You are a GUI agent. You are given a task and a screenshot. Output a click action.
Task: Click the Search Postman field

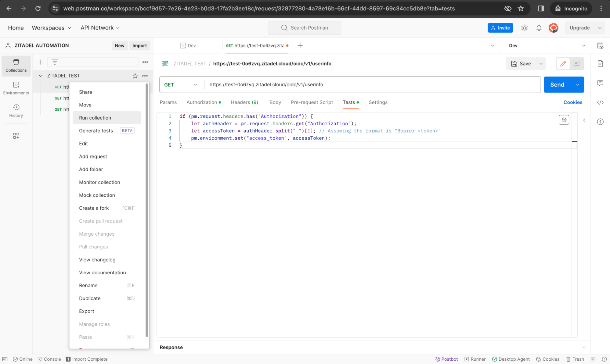304,28
